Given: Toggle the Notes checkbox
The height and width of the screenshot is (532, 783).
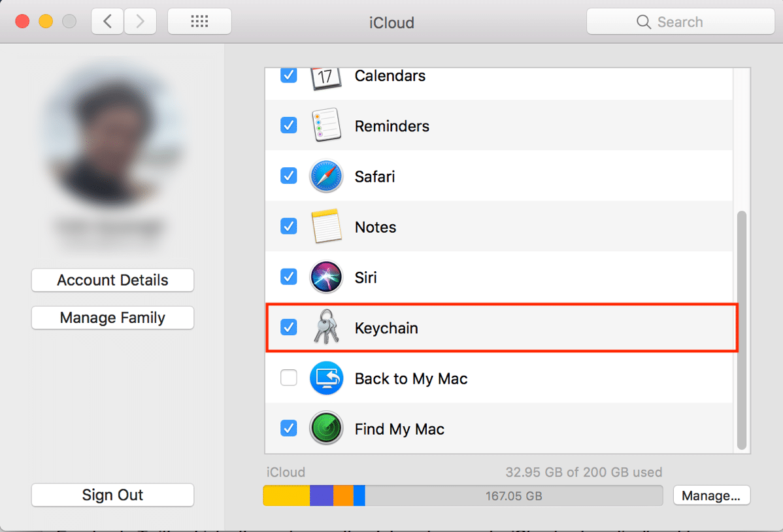Looking at the screenshot, I should (x=289, y=226).
